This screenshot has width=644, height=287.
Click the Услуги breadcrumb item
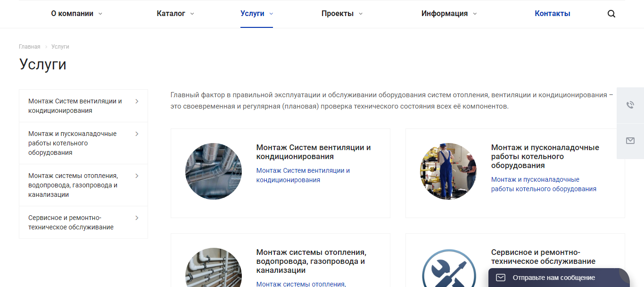click(60, 47)
